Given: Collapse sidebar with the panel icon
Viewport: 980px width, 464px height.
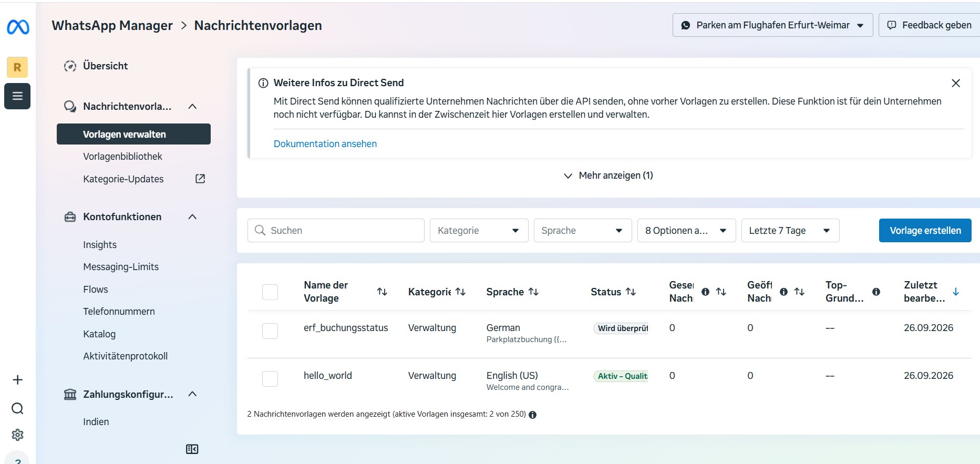Looking at the screenshot, I should (x=192, y=449).
